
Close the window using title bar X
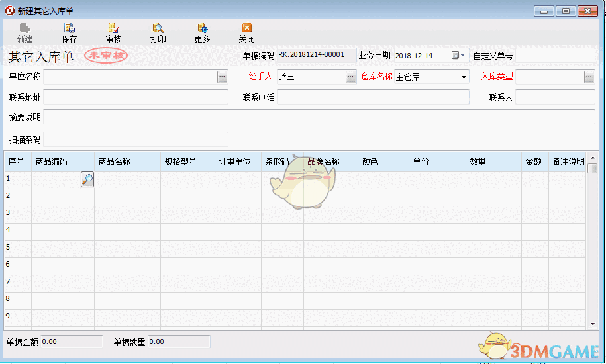pyautogui.click(x=587, y=11)
